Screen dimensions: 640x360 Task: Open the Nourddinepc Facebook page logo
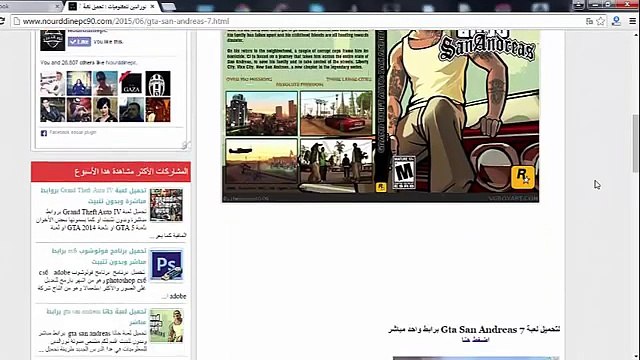[53, 40]
